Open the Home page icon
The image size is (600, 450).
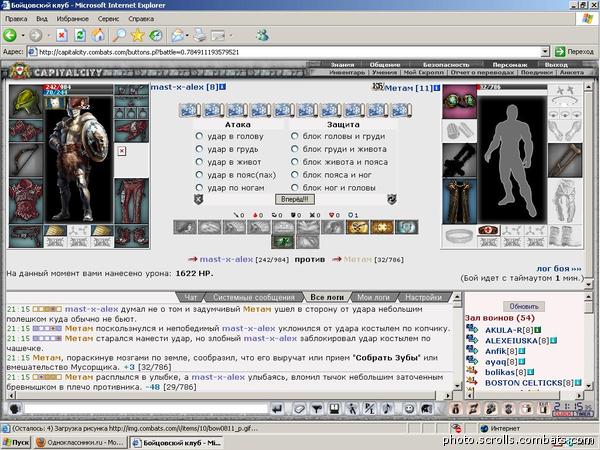[x=98, y=36]
